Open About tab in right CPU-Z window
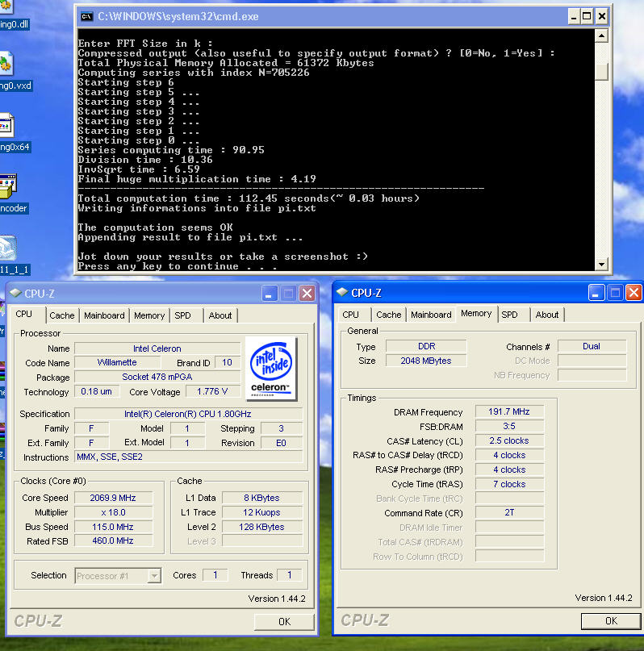The width and height of the screenshot is (644, 651). (547, 315)
